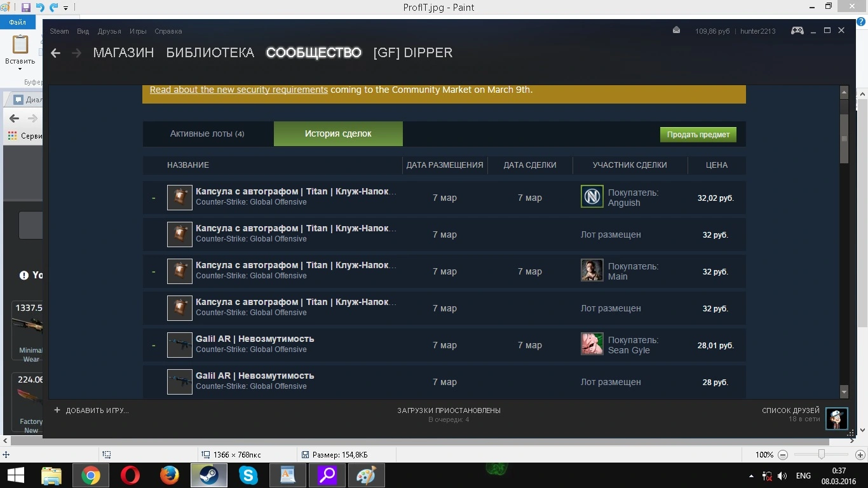The height and width of the screenshot is (488, 868).
Task: Open the purple magnifier app on the taskbar
Action: click(x=327, y=475)
